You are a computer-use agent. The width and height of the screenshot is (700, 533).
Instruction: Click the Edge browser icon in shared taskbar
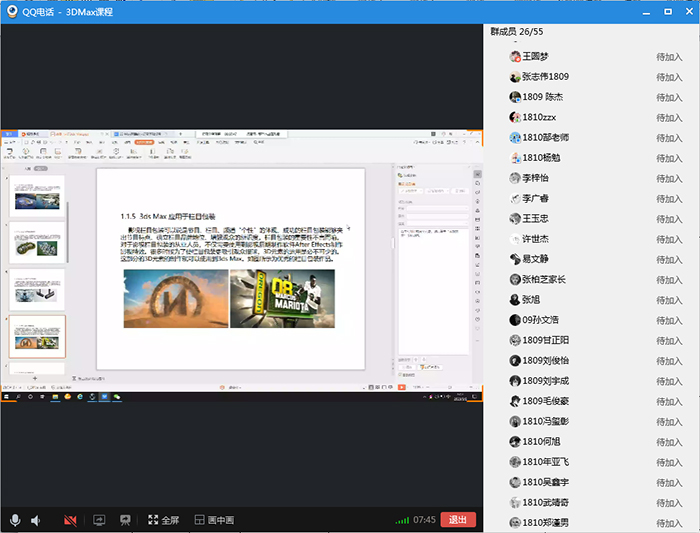tap(80, 396)
